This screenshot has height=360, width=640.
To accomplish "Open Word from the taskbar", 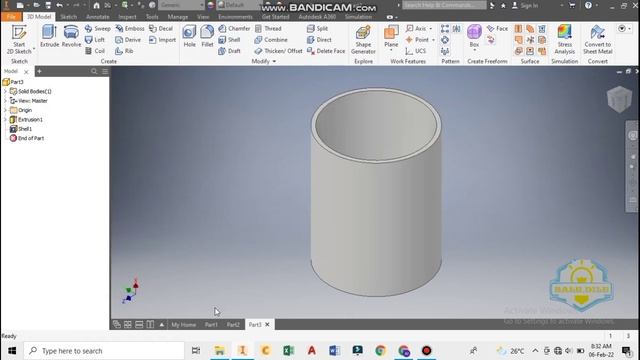I will coord(334,351).
